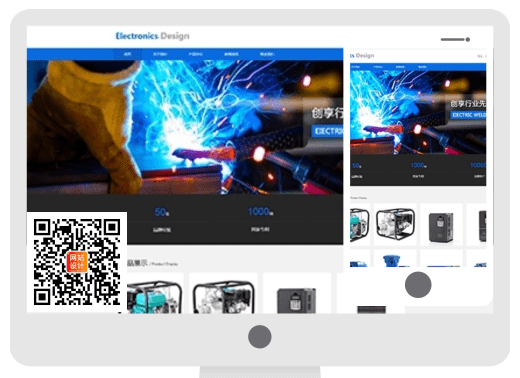Click the blue ELECTRIC WELD button in tablet banner

click(x=468, y=115)
